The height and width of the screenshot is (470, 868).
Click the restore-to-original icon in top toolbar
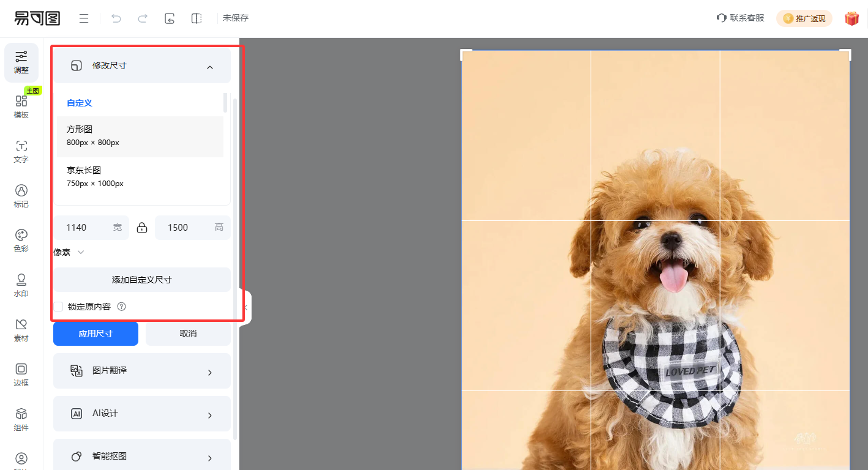[170, 18]
